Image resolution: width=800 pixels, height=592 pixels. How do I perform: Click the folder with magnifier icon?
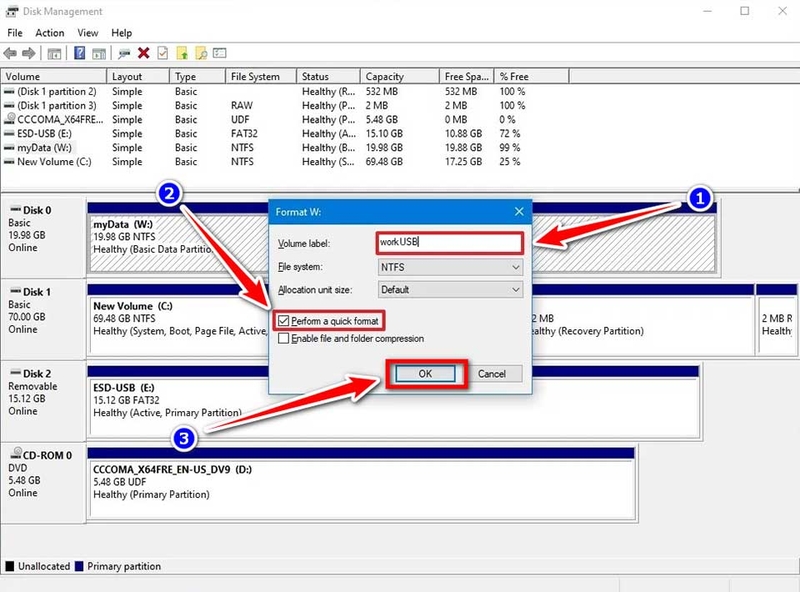pos(201,53)
